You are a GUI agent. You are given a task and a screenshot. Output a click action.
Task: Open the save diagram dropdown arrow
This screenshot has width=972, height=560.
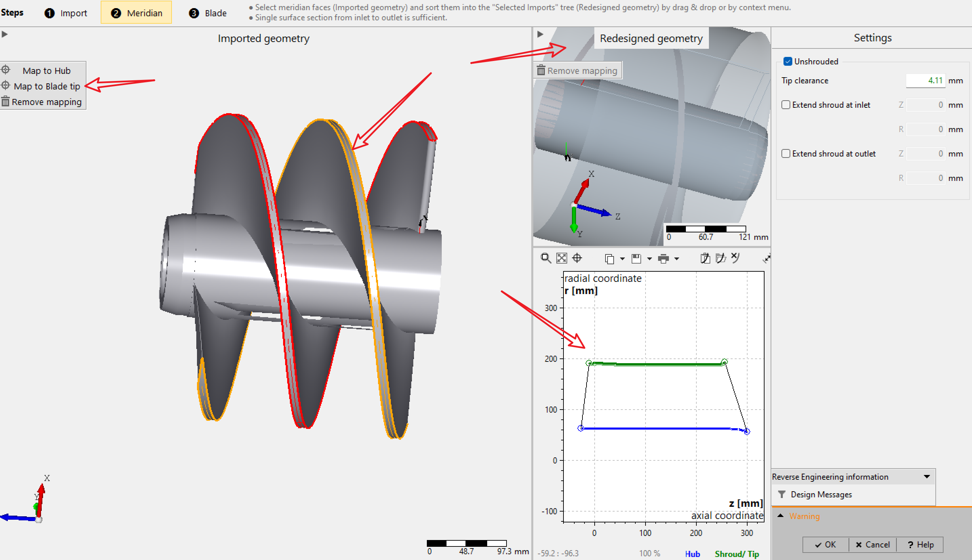point(650,259)
